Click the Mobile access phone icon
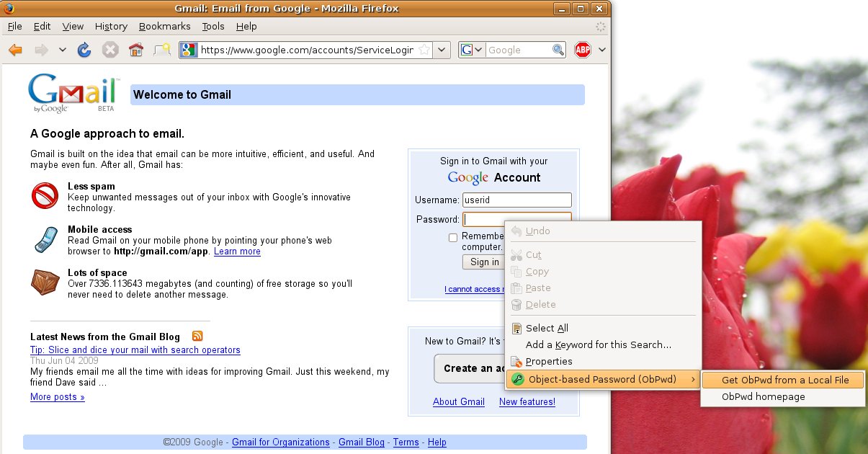 coord(45,239)
